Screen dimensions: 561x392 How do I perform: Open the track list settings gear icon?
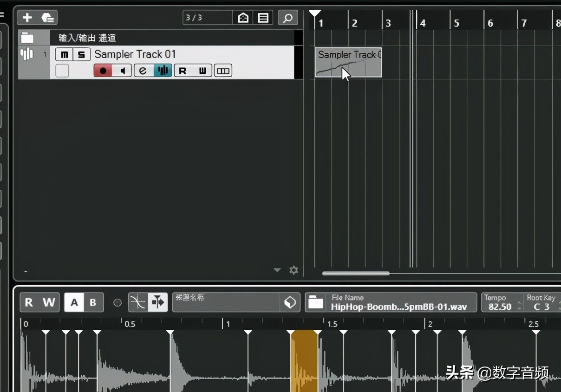[x=294, y=270]
